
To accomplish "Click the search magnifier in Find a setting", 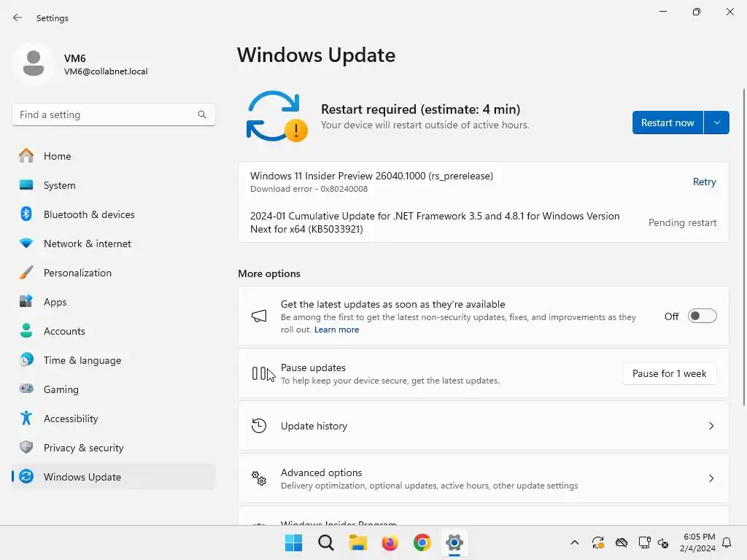I will click(x=202, y=114).
